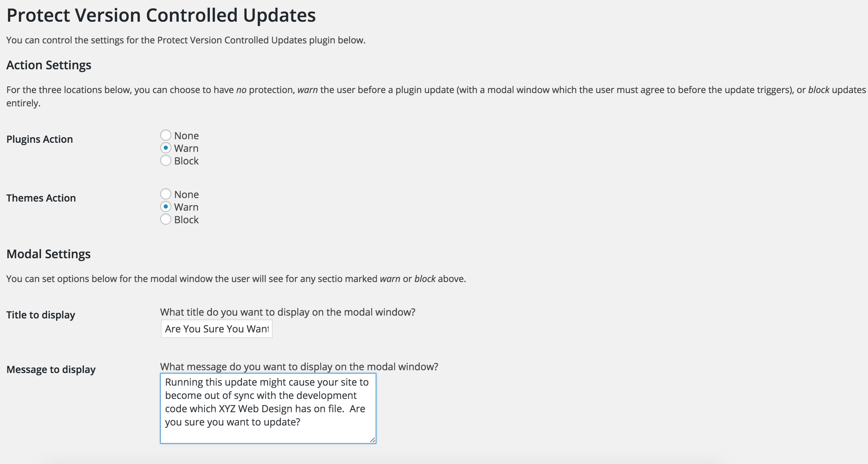Click the 'Block' label under Themes Action
The height and width of the screenshot is (464, 868).
tap(186, 219)
